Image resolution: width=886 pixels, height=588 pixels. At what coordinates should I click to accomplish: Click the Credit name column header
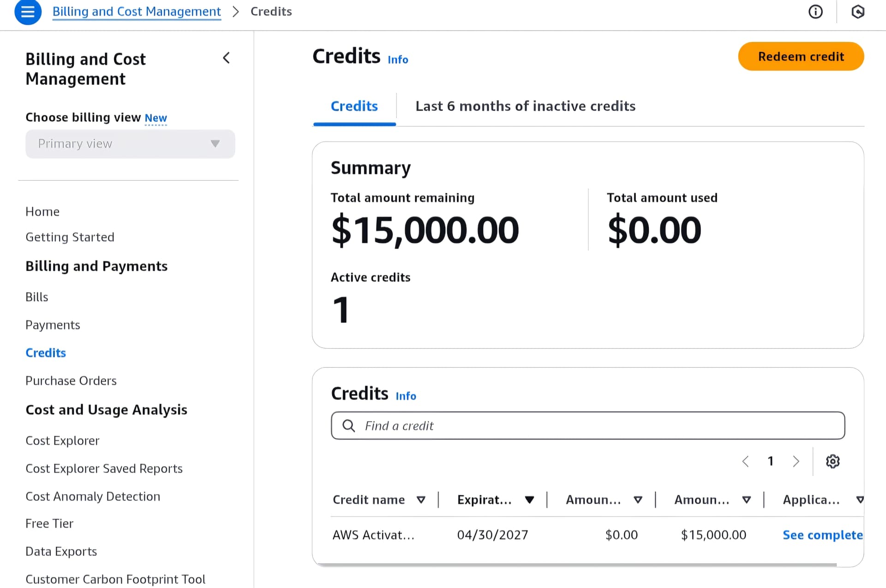[x=369, y=500]
